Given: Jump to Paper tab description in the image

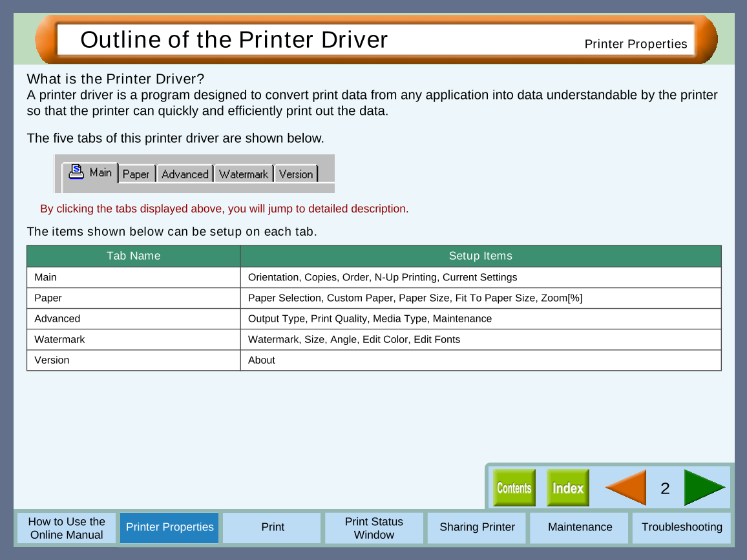Looking at the screenshot, I should [x=136, y=174].
